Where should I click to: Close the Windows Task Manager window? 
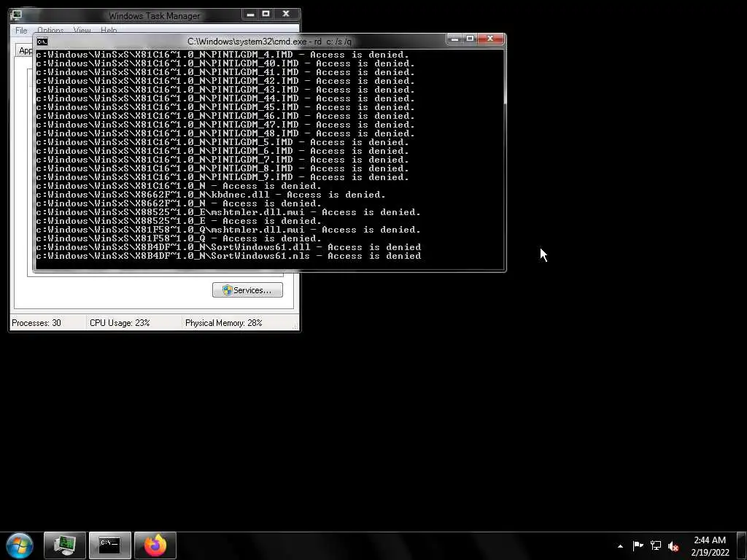pyautogui.click(x=286, y=15)
